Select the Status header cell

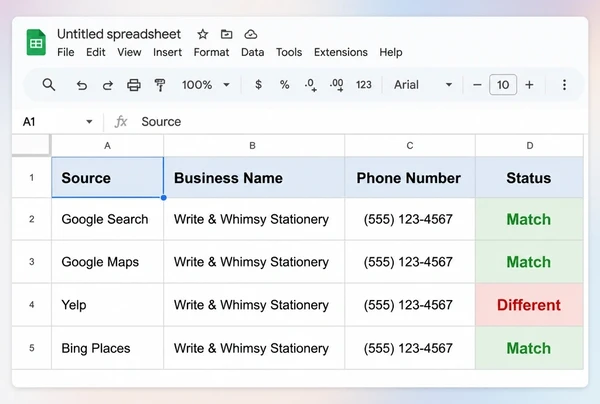coord(530,178)
